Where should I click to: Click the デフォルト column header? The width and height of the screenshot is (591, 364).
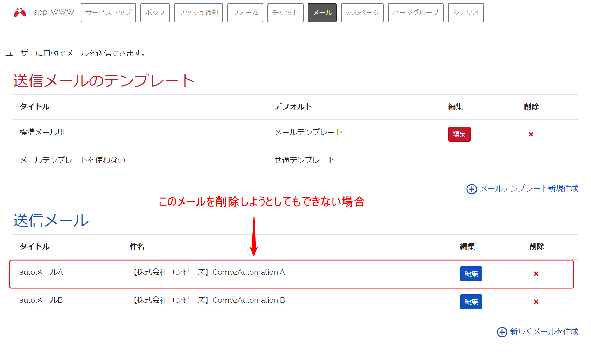click(x=293, y=107)
